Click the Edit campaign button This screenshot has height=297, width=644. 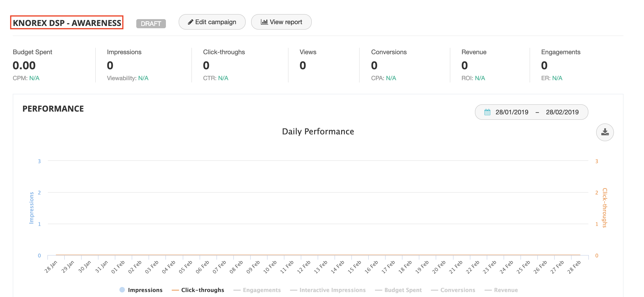point(212,22)
